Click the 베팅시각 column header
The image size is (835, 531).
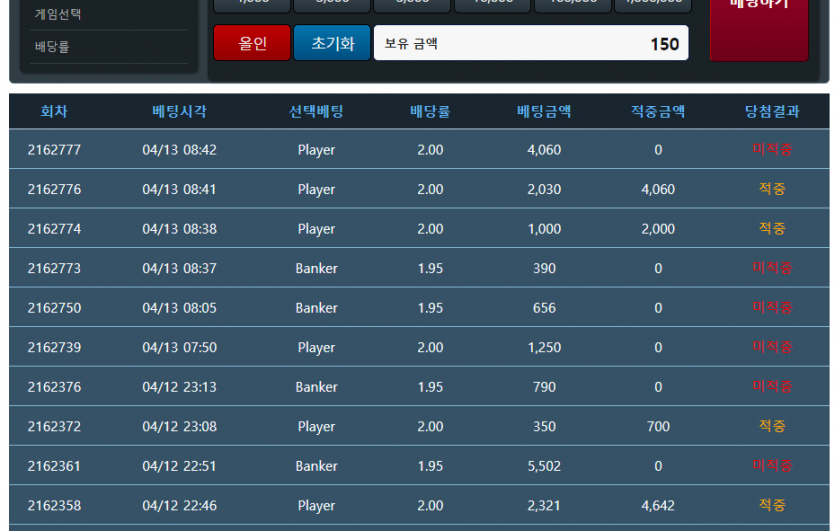[179, 111]
